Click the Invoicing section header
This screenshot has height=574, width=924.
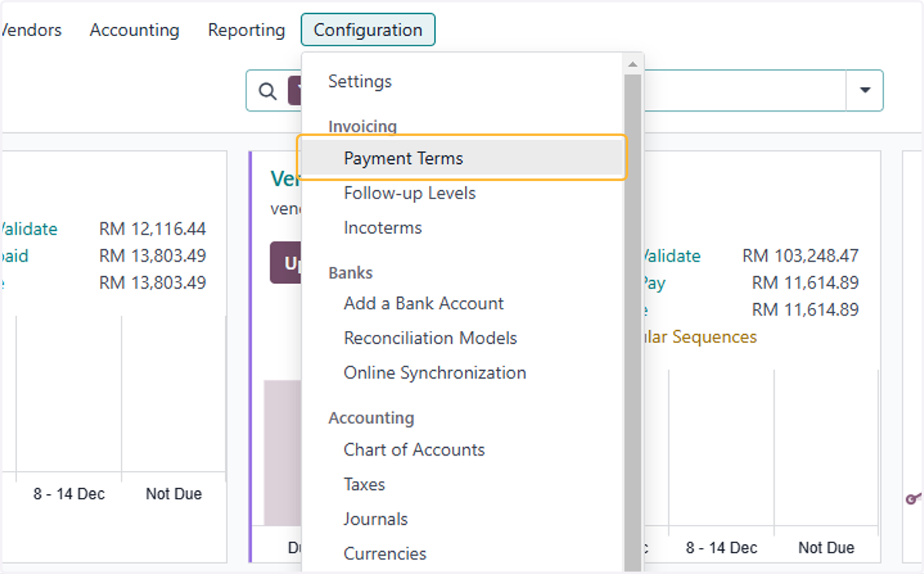(363, 126)
